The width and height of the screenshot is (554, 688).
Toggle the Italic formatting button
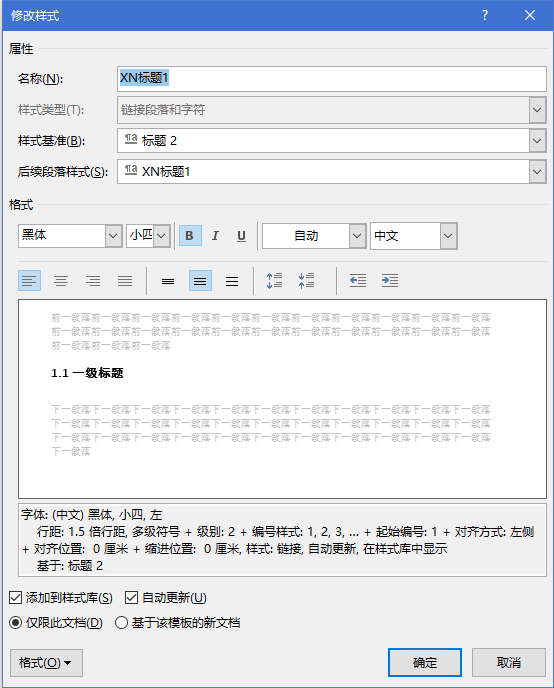(215, 236)
